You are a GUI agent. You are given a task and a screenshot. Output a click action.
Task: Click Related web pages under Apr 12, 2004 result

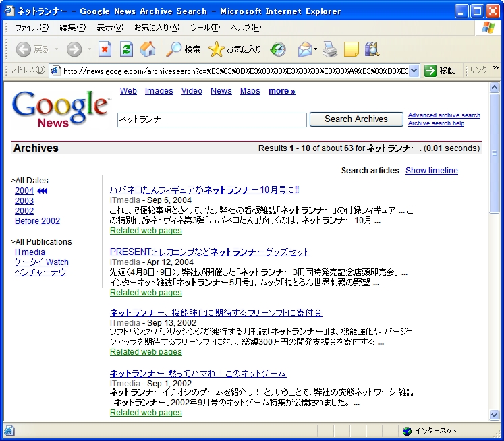click(146, 293)
